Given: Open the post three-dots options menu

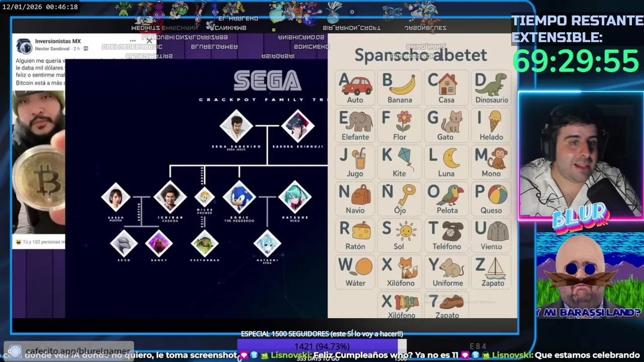Looking at the screenshot, I should pyautogui.click(x=133, y=41).
